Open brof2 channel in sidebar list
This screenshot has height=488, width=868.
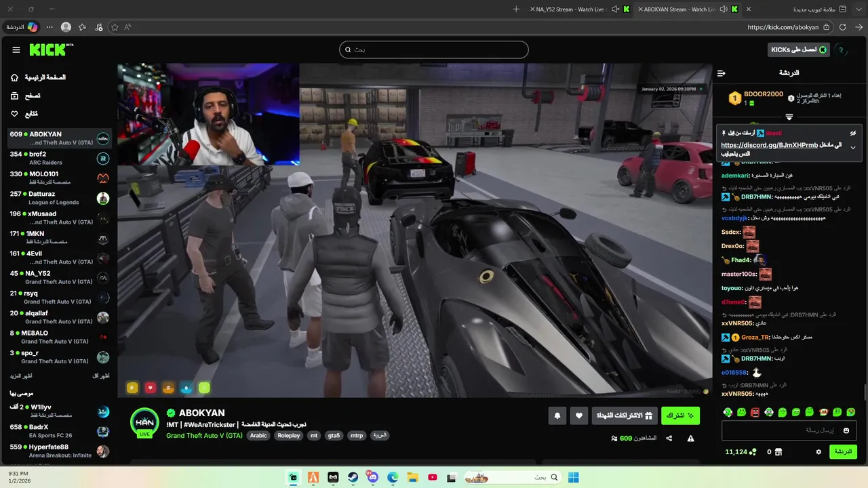click(x=59, y=158)
